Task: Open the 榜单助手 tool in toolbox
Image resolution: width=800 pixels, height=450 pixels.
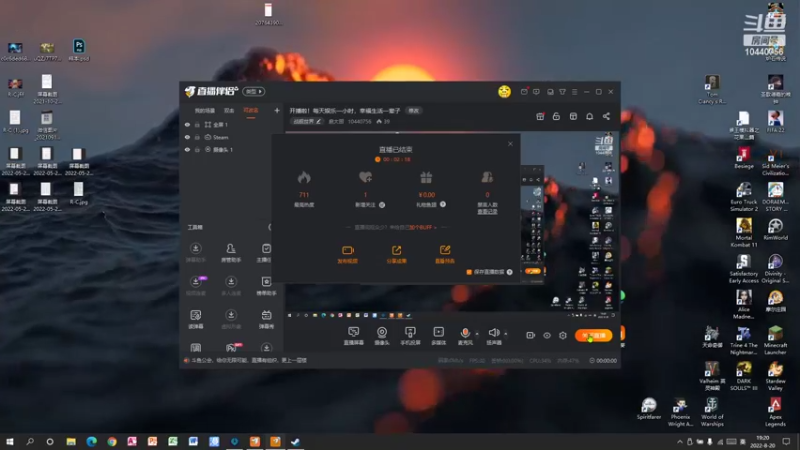Action: coord(266,286)
